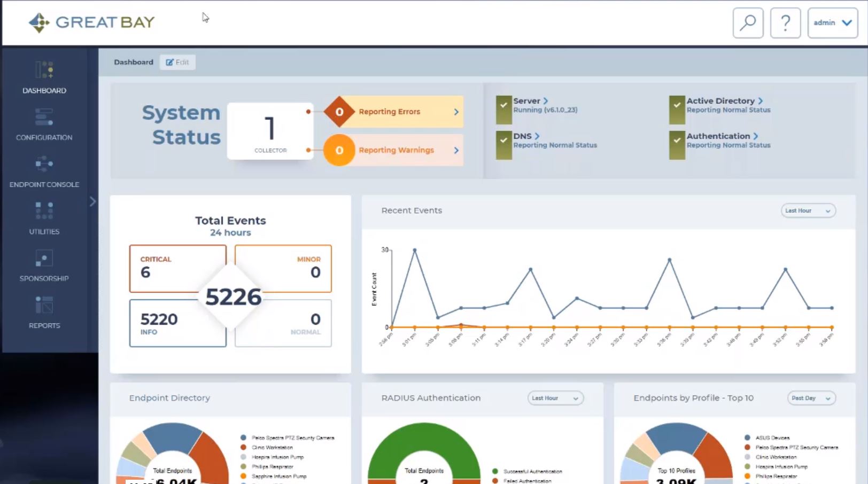The width and height of the screenshot is (868, 484).
Task: Click the Active Directory check icon
Action: pyautogui.click(x=677, y=110)
